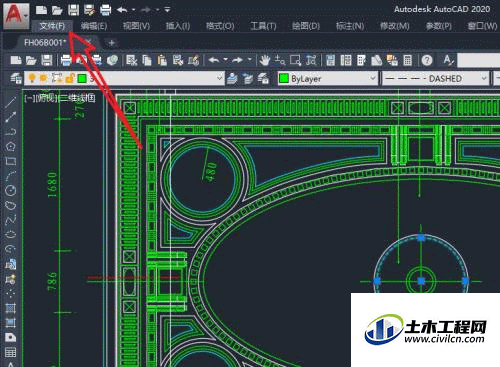Screen dimensions: 500x367
Task: Open the 文件(F) menu
Action: click(52, 26)
